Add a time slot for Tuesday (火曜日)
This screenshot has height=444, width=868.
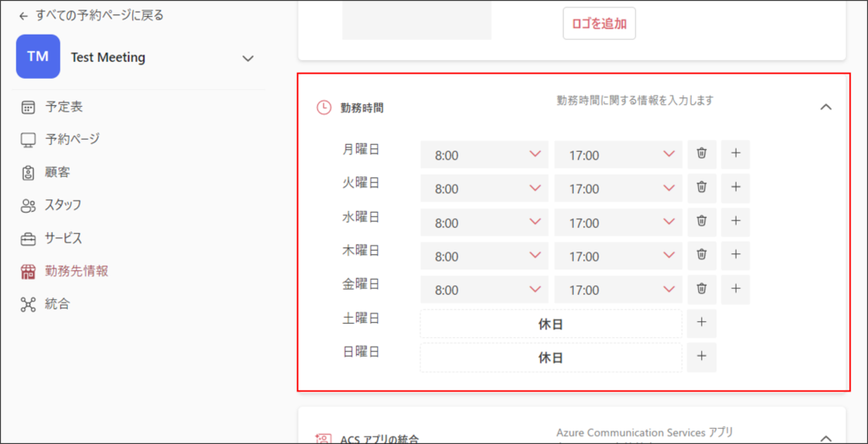click(x=735, y=188)
